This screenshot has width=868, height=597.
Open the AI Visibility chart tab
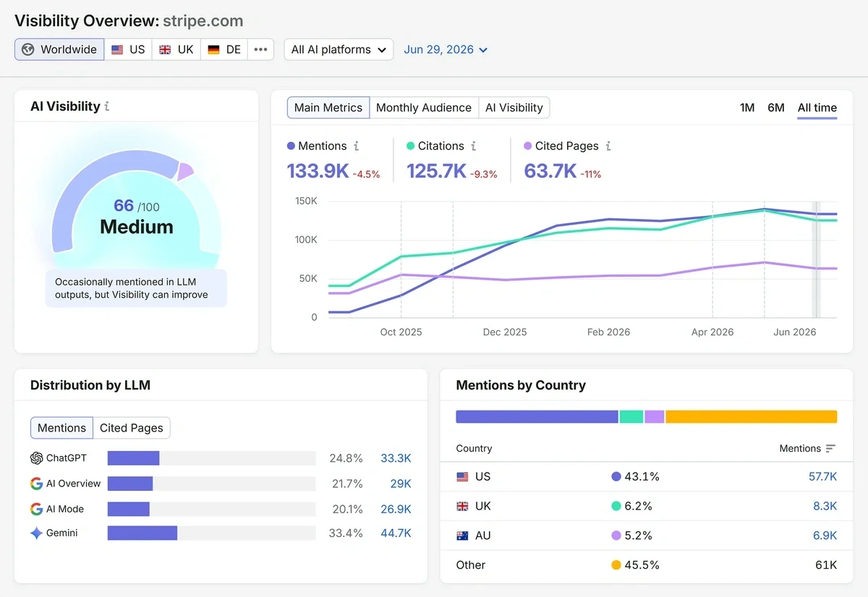(514, 108)
